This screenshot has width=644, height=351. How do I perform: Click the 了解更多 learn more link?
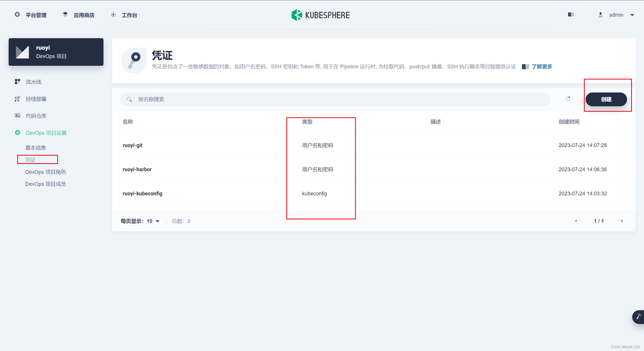click(542, 67)
